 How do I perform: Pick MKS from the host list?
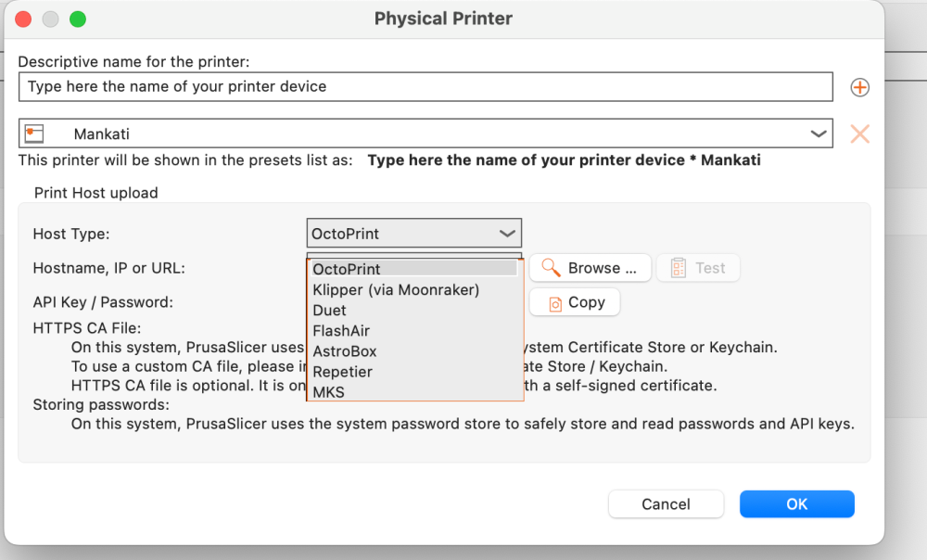(x=328, y=391)
